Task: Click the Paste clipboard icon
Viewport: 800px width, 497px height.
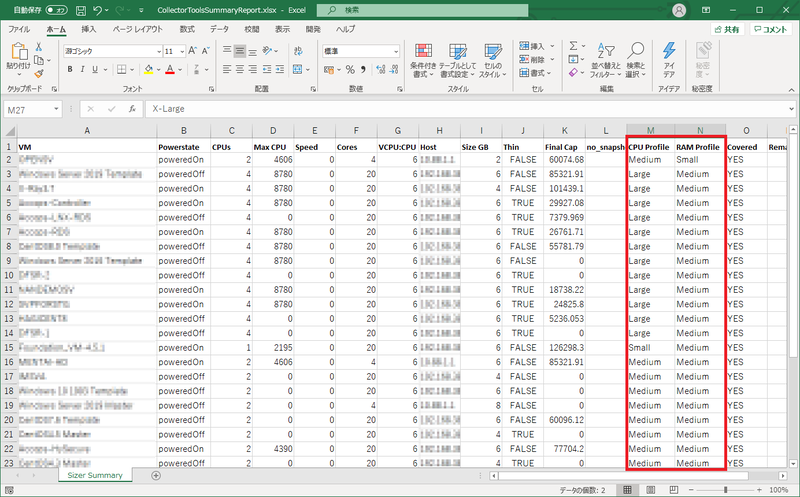Action: 19,52
